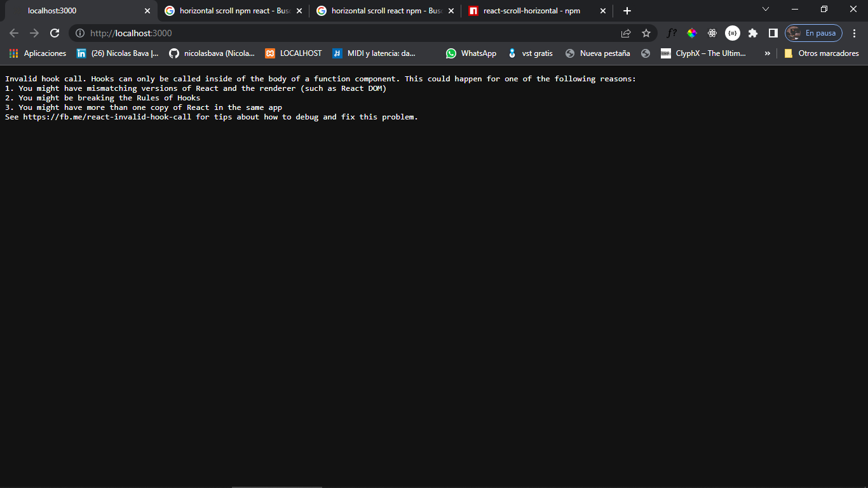
Task: Click the browser back arrow
Action: (14, 33)
